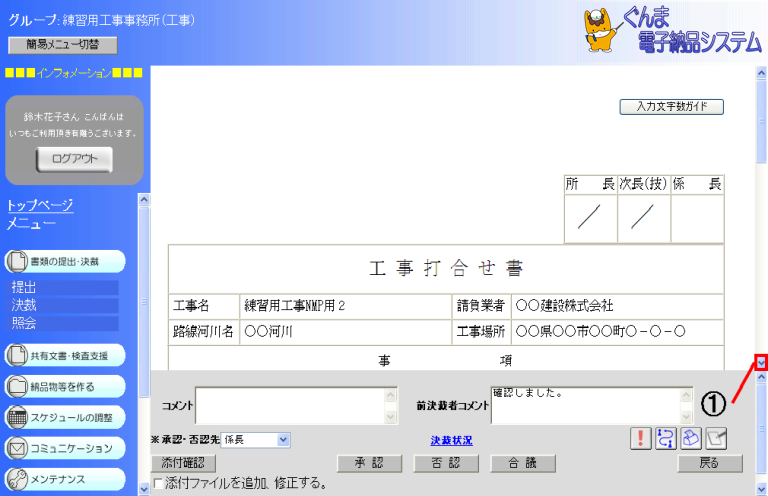This screenshot has width=768, height=496.
Task: Click the 添付確認 button
Action: 183,463
